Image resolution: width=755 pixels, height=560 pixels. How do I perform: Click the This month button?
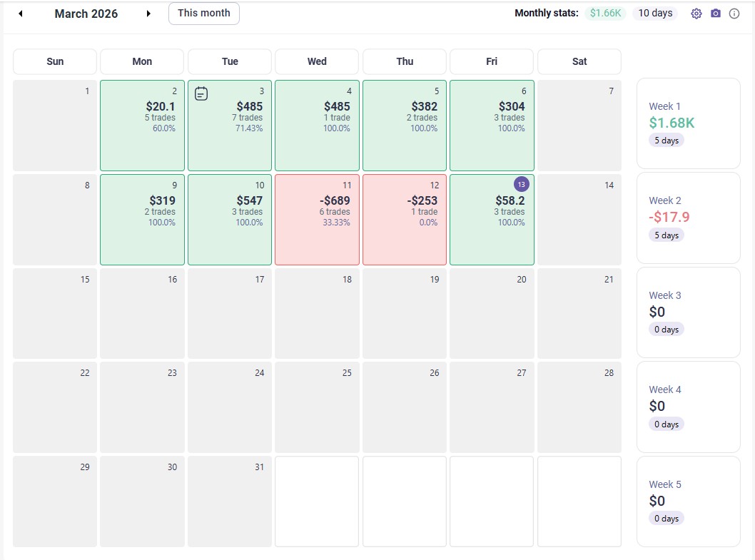(203, 13)
